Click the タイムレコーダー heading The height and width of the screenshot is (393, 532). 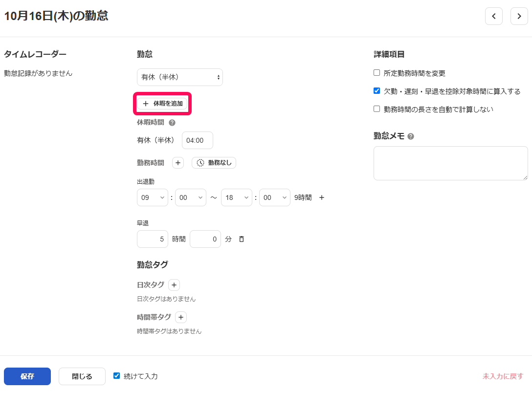(35, 54)
